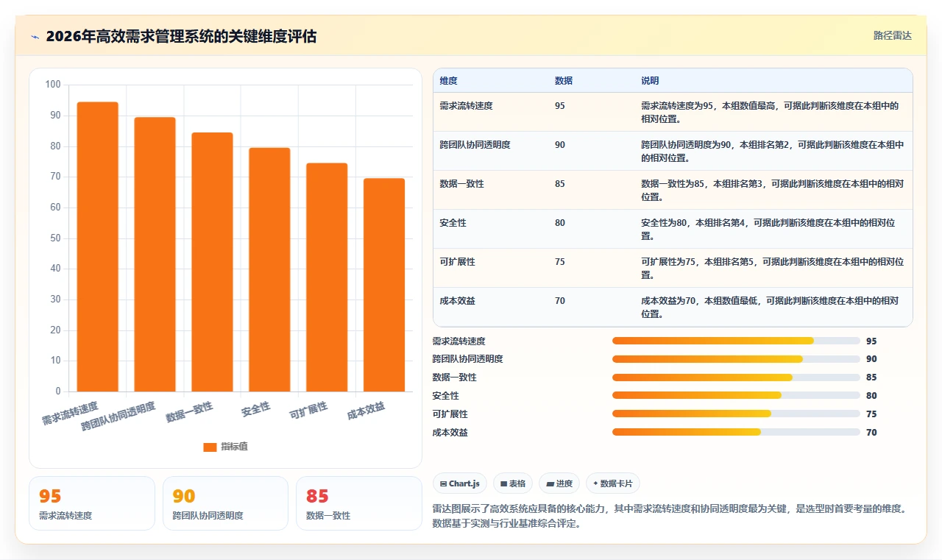Click the 需求流转速度 progress bar
This screenshot has width=942, height=560.
pyautogui.click(x=736, y=341)
